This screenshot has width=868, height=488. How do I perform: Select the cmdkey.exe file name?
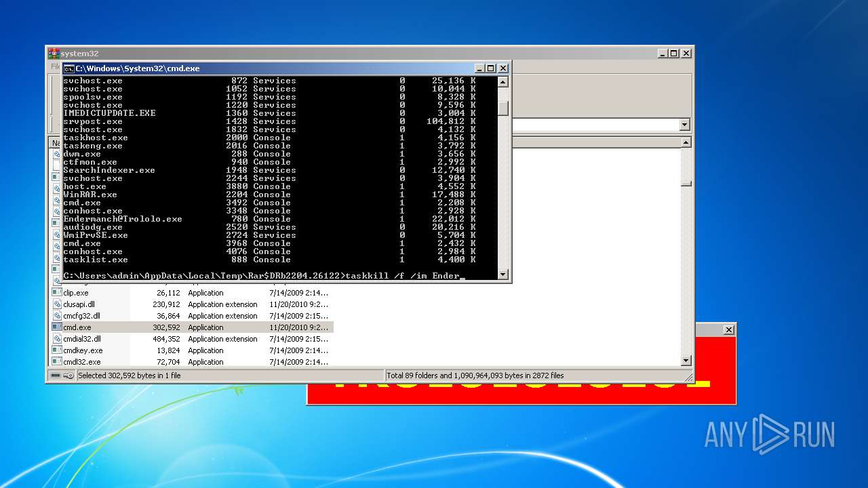tap(83, 350)
